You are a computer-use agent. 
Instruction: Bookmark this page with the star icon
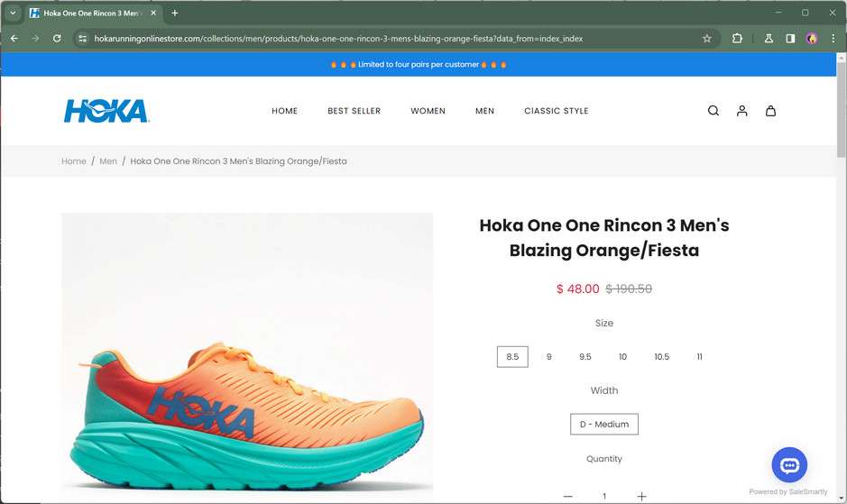tap(706, 39)
